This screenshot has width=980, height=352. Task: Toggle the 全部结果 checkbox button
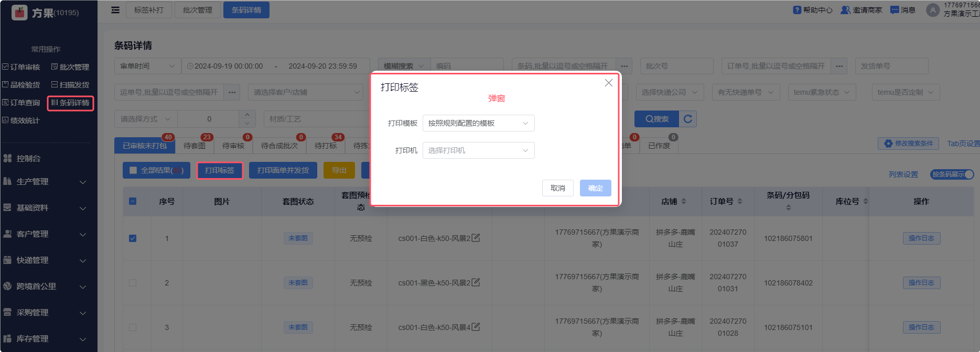157,170
